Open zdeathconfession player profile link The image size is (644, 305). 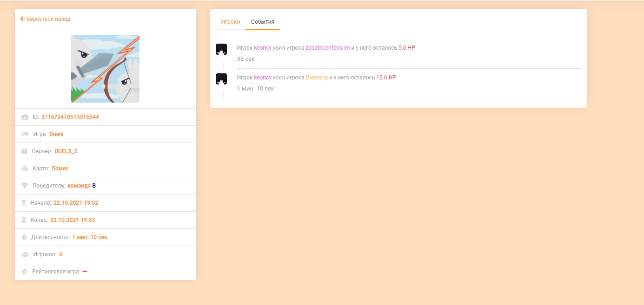pyautogui.click(x=327, y=48)
